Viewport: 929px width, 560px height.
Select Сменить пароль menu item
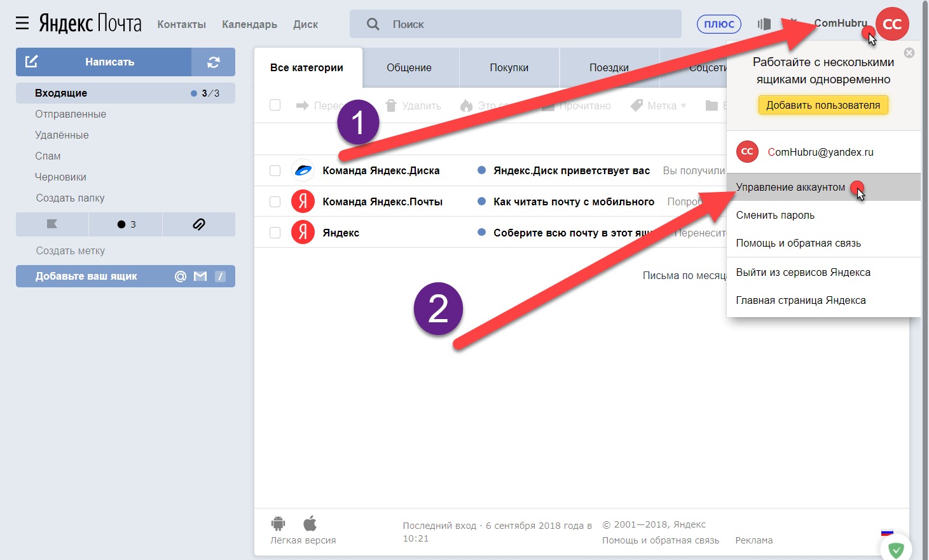point(823,215)
